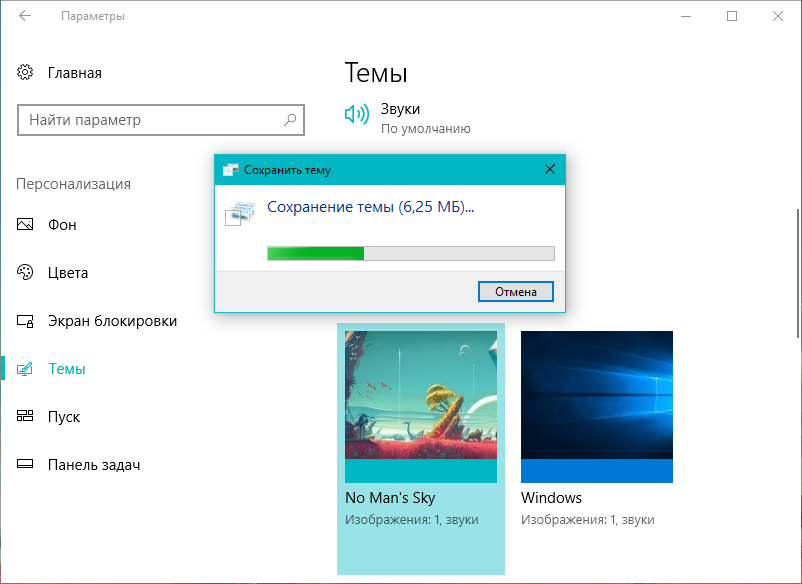Open the Цвета colors section
Viewport: 802px width, 584px height.
68,273
